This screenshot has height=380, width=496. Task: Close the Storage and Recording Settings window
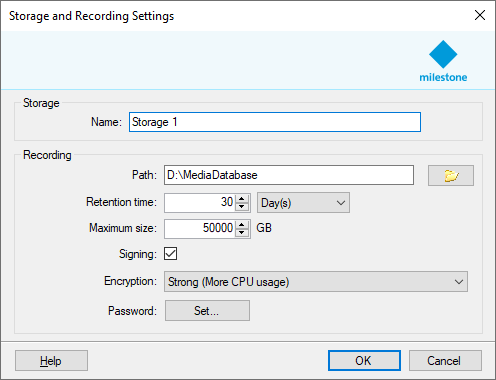pos(480,15)
